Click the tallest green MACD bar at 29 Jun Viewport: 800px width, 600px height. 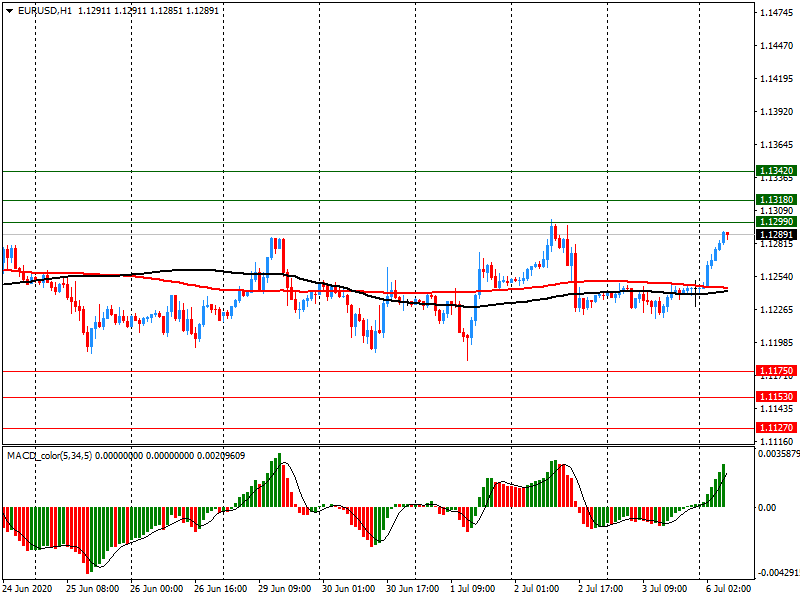280,480
